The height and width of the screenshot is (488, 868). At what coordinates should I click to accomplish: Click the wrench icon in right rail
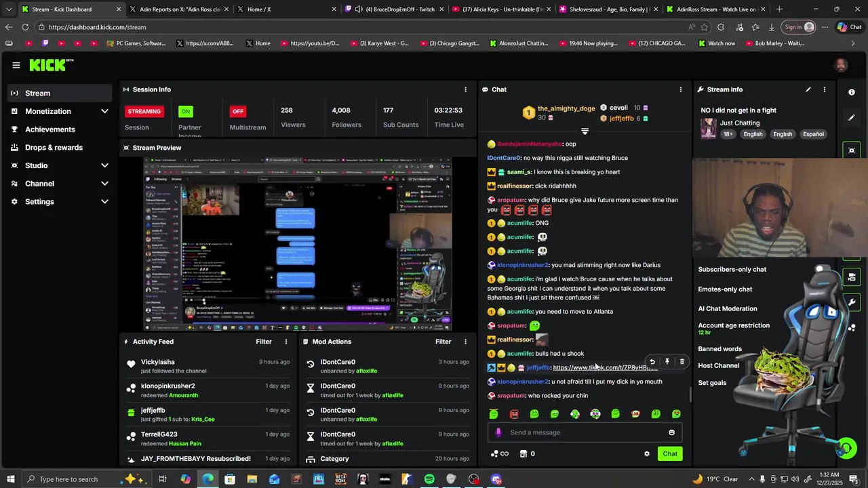pyautogui.click(x=852, y=302)
